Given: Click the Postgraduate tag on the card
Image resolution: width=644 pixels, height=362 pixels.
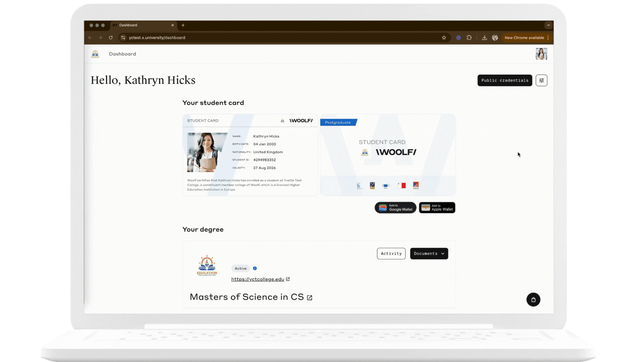Looking at the screenshot, I should click(x=338, y=122).
